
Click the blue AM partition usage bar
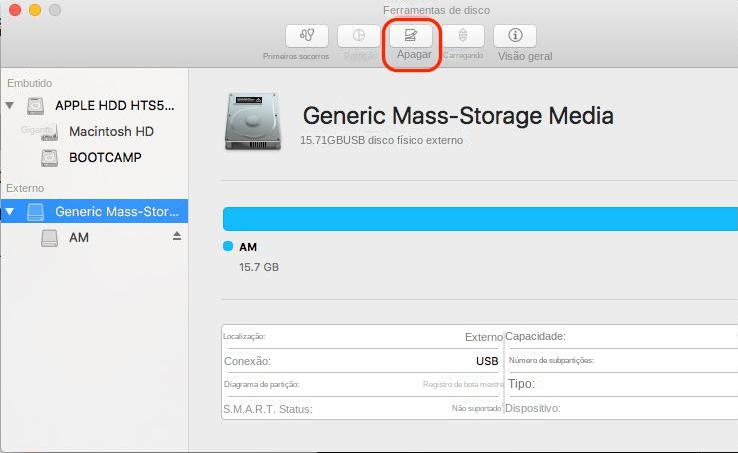[480, 219]
